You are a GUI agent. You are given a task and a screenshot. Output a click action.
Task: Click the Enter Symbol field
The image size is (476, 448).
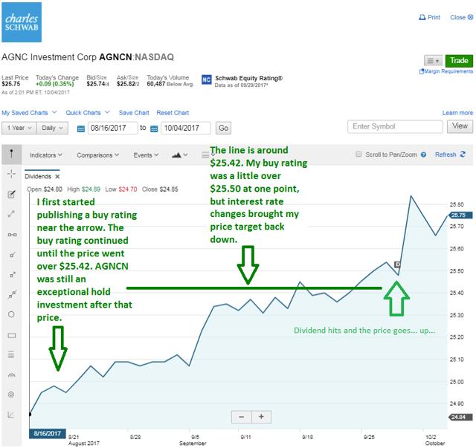[x=395, y=126]
